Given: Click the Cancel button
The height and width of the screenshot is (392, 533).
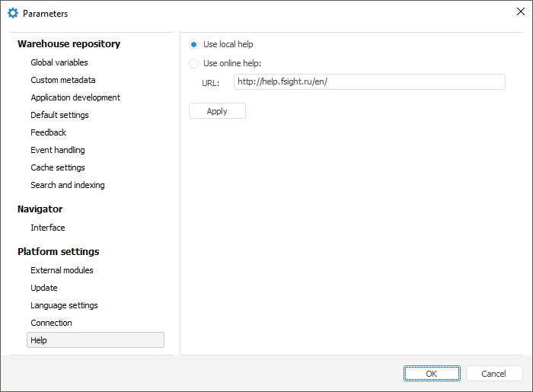Looking at the screenshot, I should coord(494,374).
